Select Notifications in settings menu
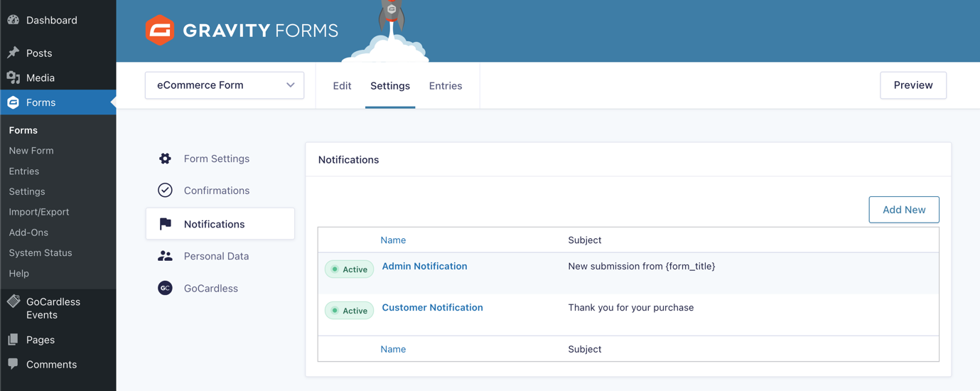 coord(220,224)
